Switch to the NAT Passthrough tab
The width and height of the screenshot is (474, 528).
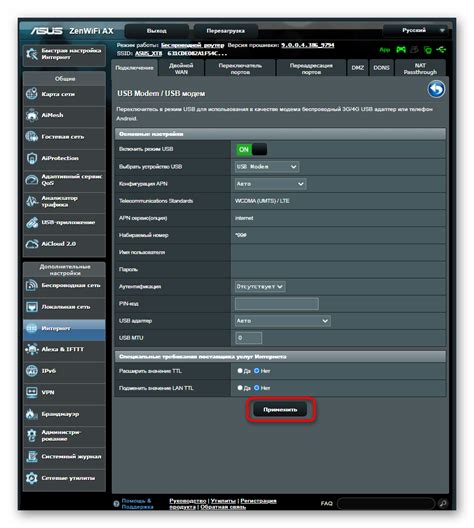coord(420,68)
